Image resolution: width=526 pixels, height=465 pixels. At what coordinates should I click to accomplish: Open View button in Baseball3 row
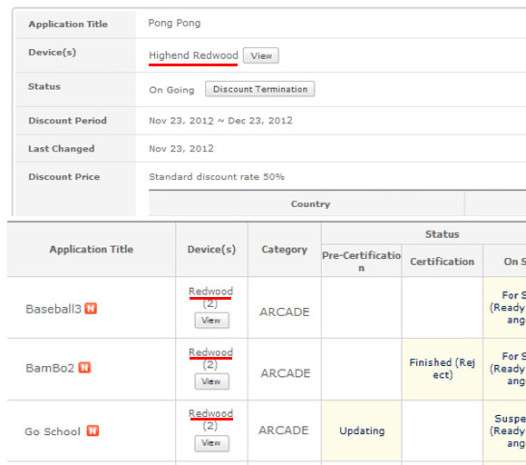coord(212,320)
